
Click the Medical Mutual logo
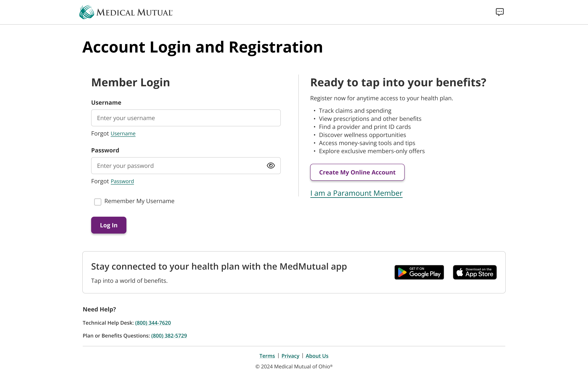click(126, 12)
